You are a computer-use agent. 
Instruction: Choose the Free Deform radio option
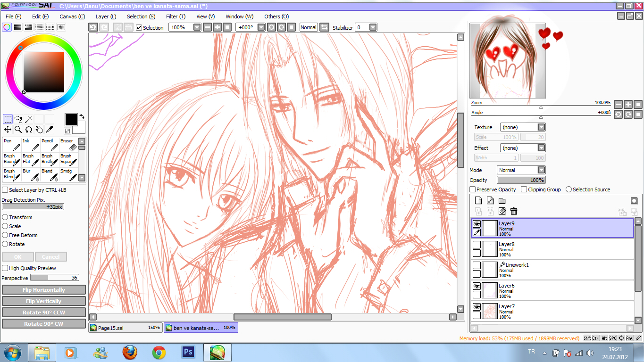click(5, 235)
